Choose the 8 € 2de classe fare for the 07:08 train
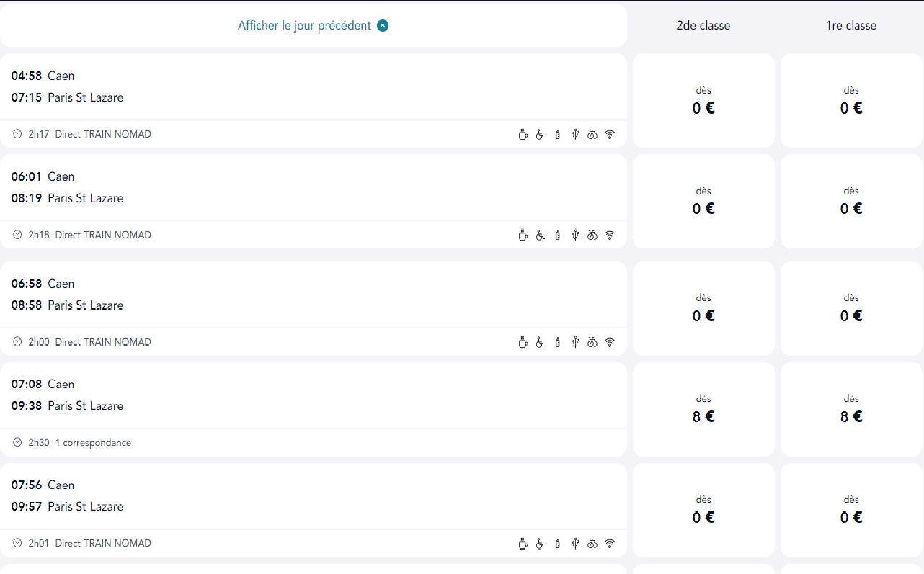The width and height of the screenshot is (924, 574). pyautogui.click(x=703, y=409)
